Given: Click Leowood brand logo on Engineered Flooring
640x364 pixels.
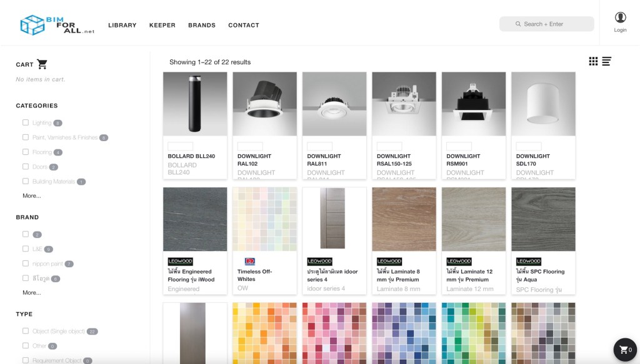Looking at the screenshot, I should coord(181,261).
